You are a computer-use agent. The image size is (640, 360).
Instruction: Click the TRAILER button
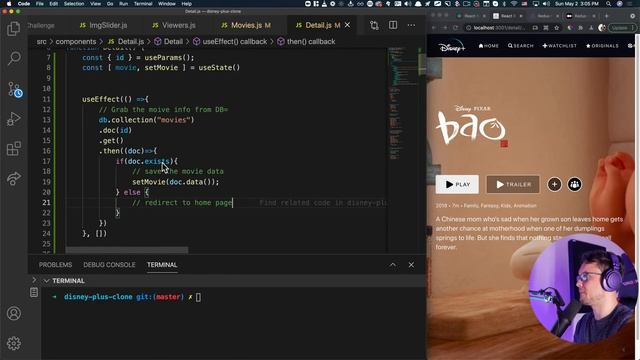(513, 184)
